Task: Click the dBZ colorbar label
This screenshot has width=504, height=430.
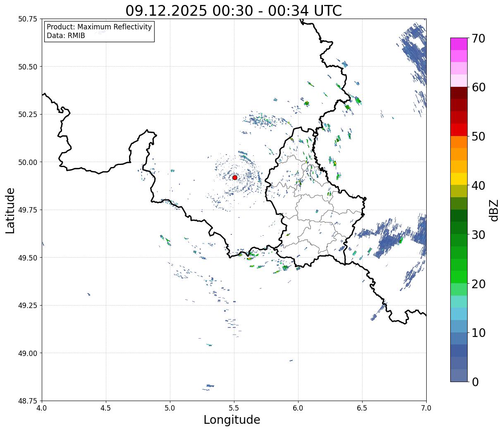Action: coord(494,210)
